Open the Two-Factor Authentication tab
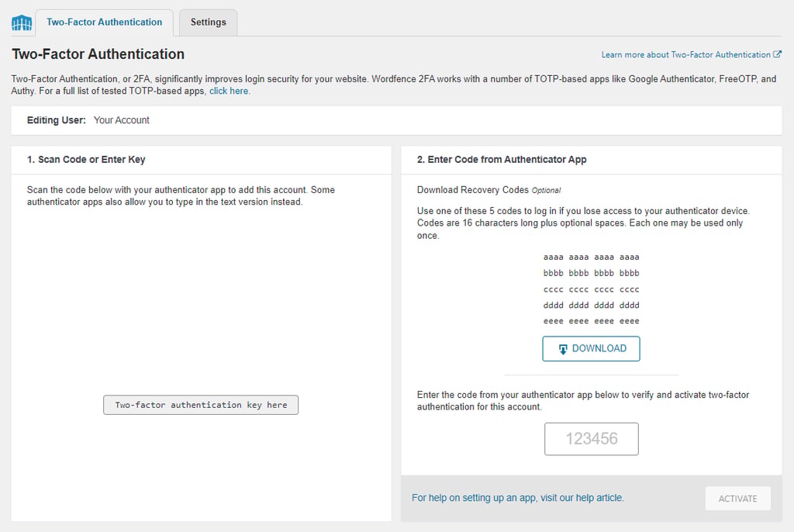The image size is (794, 532). (105, 22)
